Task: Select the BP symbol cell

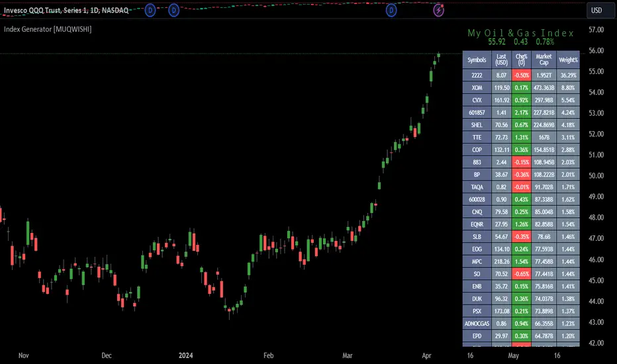Action: click(477, 174)
